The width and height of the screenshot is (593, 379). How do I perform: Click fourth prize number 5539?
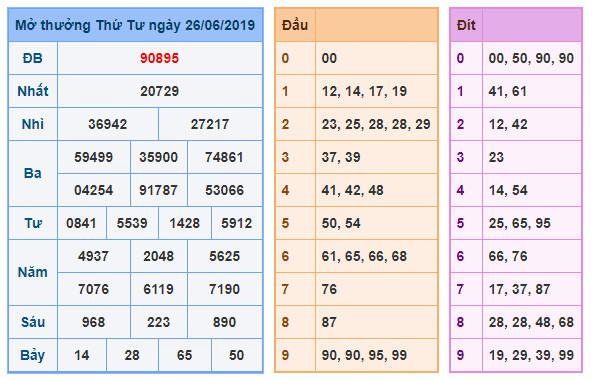(132, 223)
